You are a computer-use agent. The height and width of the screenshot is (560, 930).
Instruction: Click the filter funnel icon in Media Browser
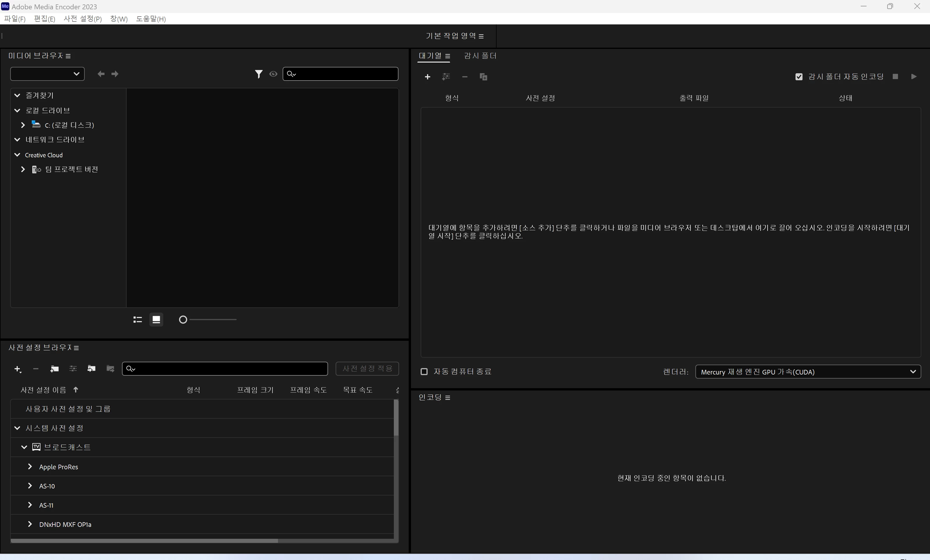pos(258,74)
